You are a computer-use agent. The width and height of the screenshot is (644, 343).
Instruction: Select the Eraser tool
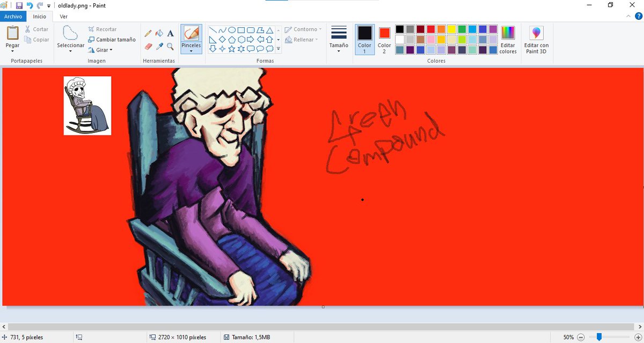click(x=149, y=46)
